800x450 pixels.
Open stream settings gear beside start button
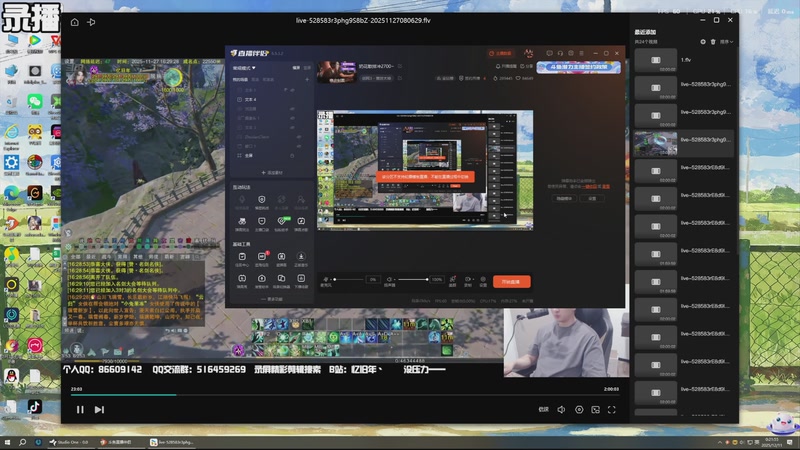pyautogui.click(x=483, y=280)
